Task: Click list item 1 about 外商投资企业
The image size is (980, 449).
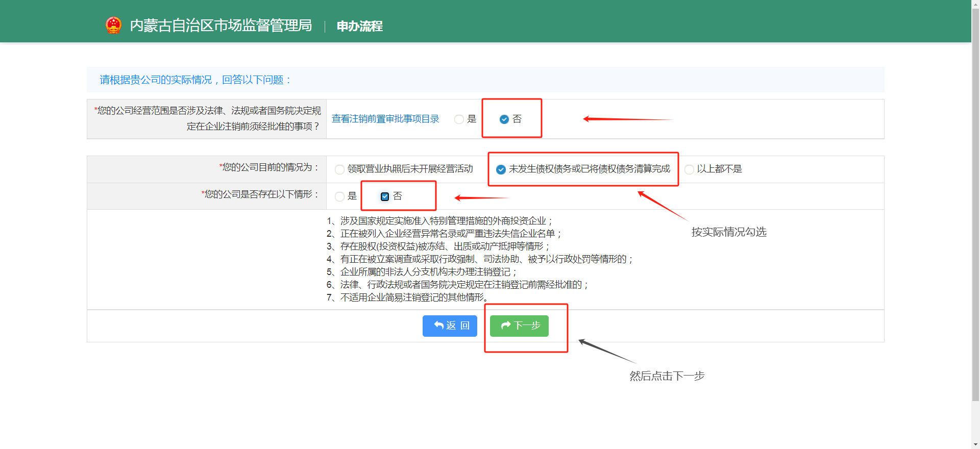Action: [439, 221]
